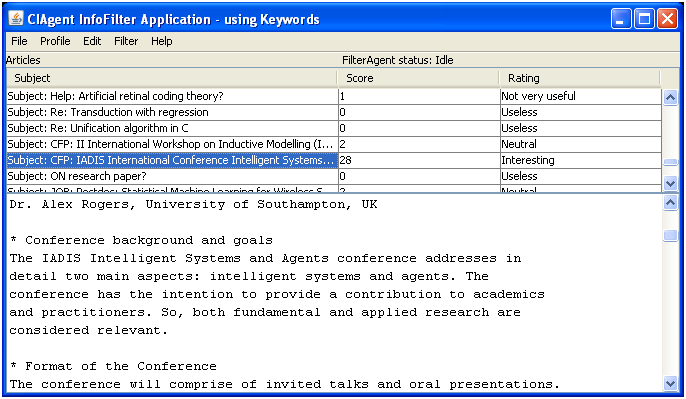Maximize the CIAgent InfoFilter window
This screenshot has width=686, height=399.
point(644,19)
